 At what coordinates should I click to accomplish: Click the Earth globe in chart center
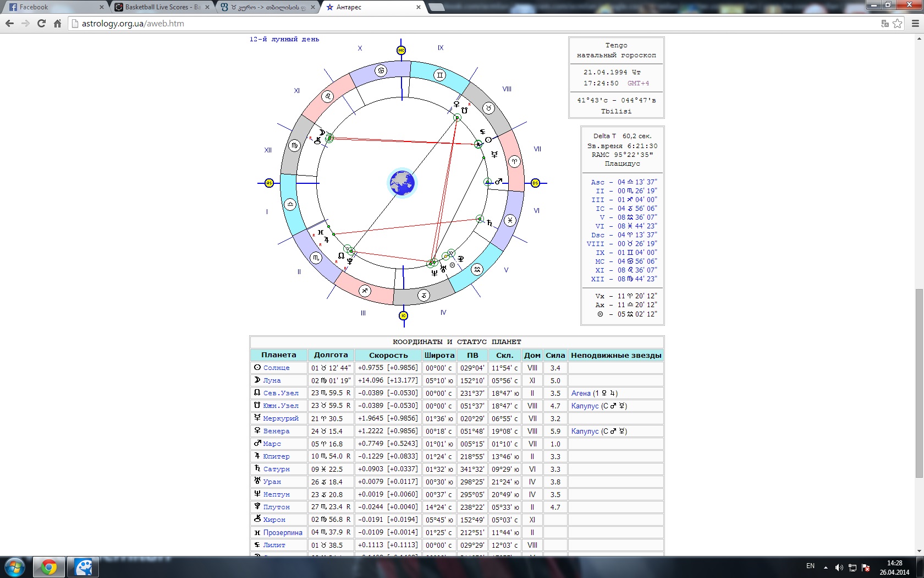(x=402, y=183)
